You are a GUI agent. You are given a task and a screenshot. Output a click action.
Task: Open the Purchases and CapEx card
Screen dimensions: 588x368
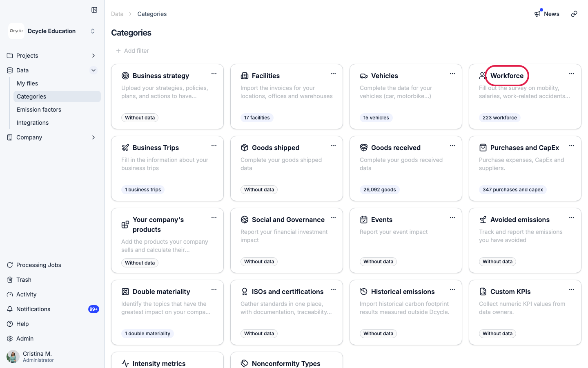coord(525,168)
